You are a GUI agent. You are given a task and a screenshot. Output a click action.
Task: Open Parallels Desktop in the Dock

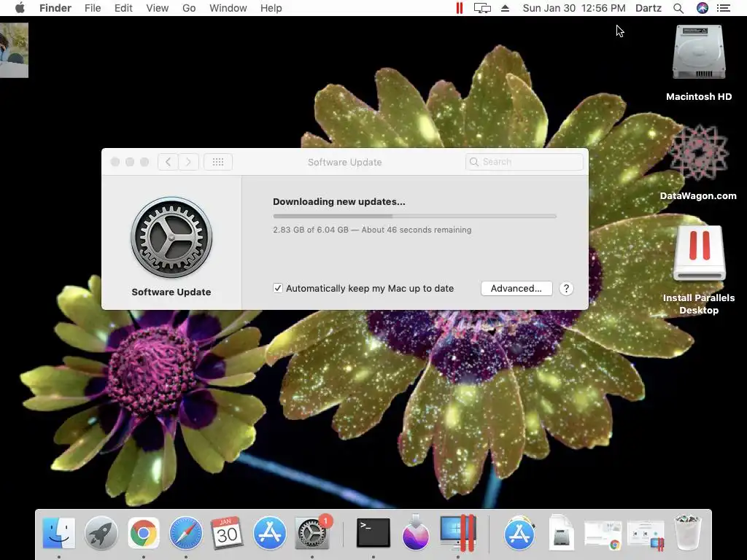click(458, 533)
